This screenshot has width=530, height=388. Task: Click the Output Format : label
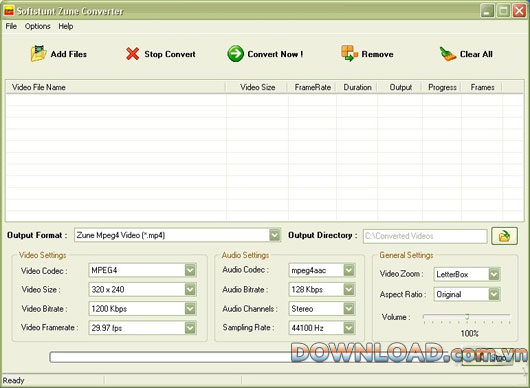[37, 235]
